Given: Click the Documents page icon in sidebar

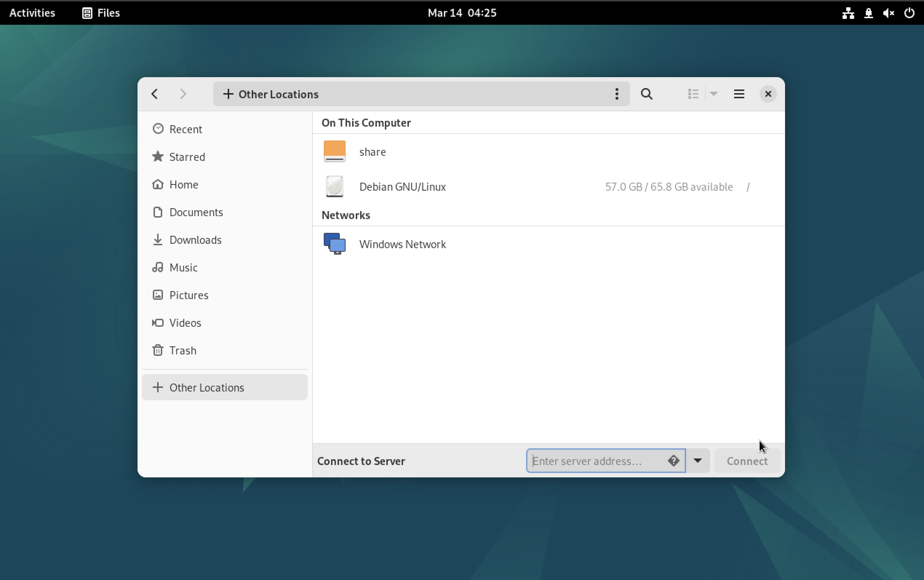Looking at the screenshot, I should (x=158, y=212).
